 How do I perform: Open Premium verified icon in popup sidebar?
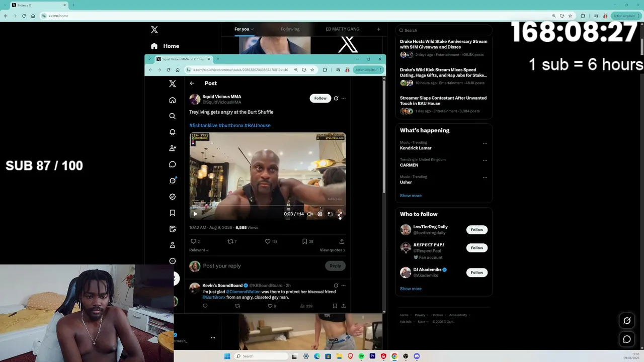pos(173,197)
